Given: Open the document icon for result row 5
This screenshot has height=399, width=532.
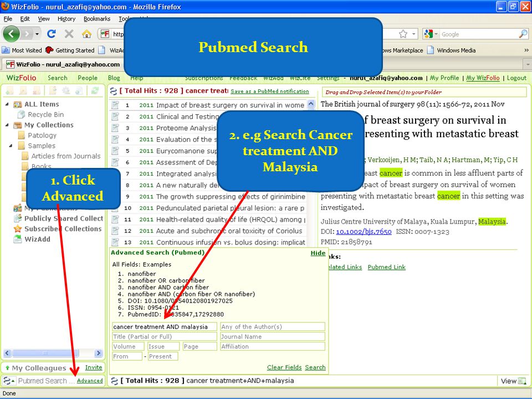Looking at the screenshot, I should click(115, 151).
